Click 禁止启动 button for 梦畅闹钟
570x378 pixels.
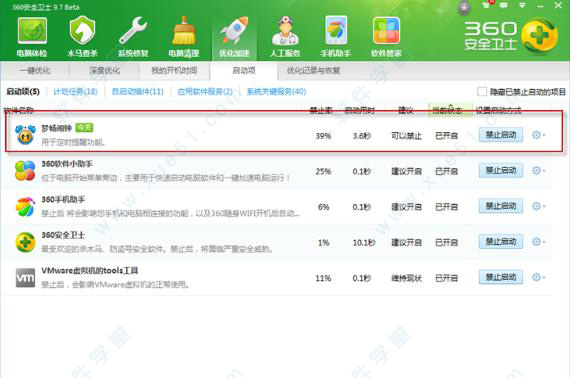(501, 135)
